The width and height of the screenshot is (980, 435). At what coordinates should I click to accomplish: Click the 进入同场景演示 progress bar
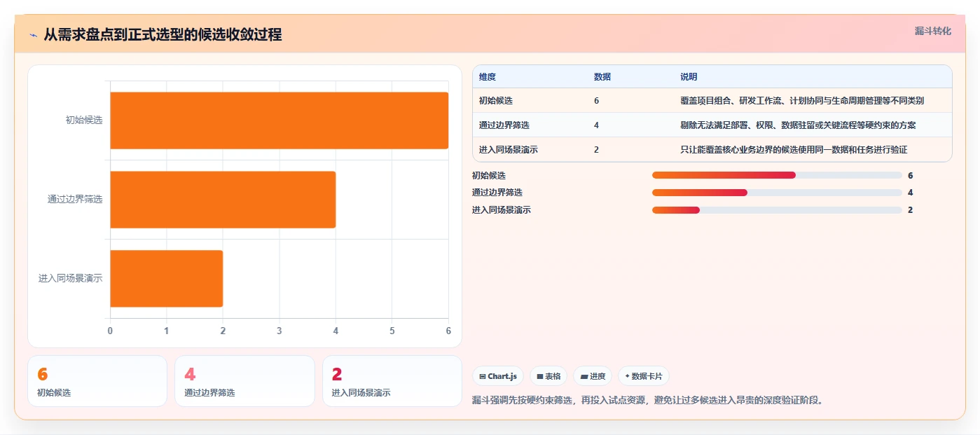pyautogui.click(x=777, y=210)
